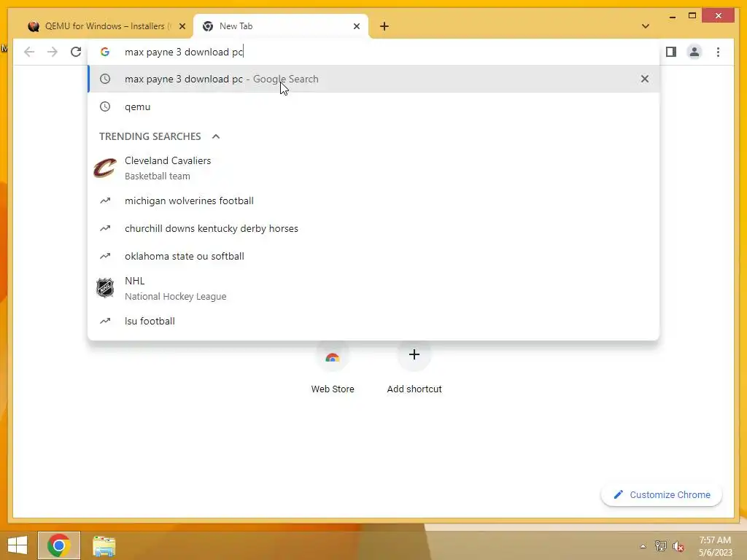Viewport: 747px width, 560px height.
Task: Click the network tray icon
Action: (660, 546)
